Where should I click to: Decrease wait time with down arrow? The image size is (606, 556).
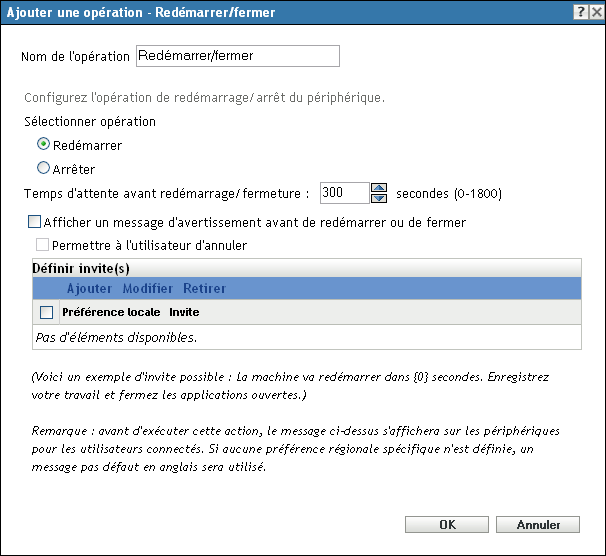pos(379,198)
